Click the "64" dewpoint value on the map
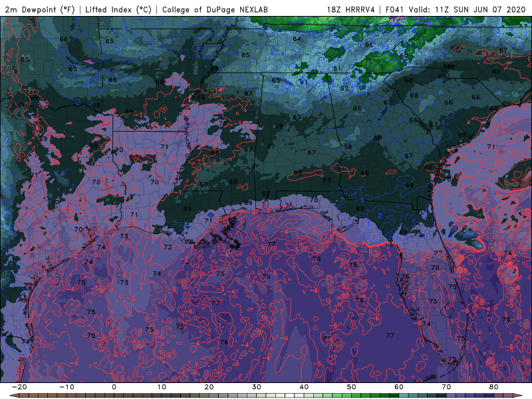The image size is (532, 399). pyautogui.click(x=297, y=39)
